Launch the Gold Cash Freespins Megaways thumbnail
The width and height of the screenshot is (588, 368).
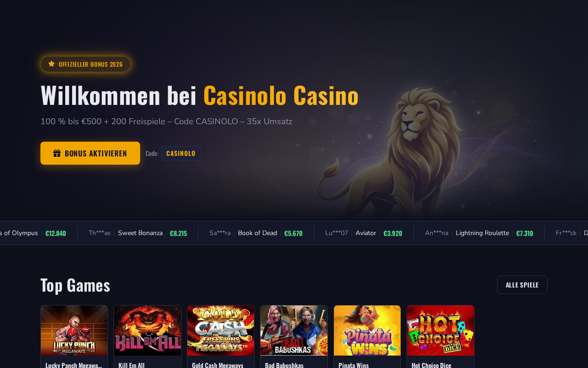[x=220, y=330]
